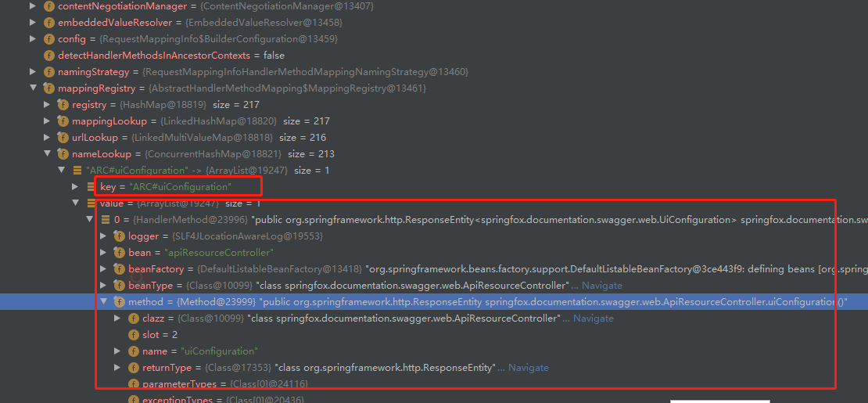Open Navigate link on clazz row
The height and width of the screenshot is (403, 868).
[594, 318]
